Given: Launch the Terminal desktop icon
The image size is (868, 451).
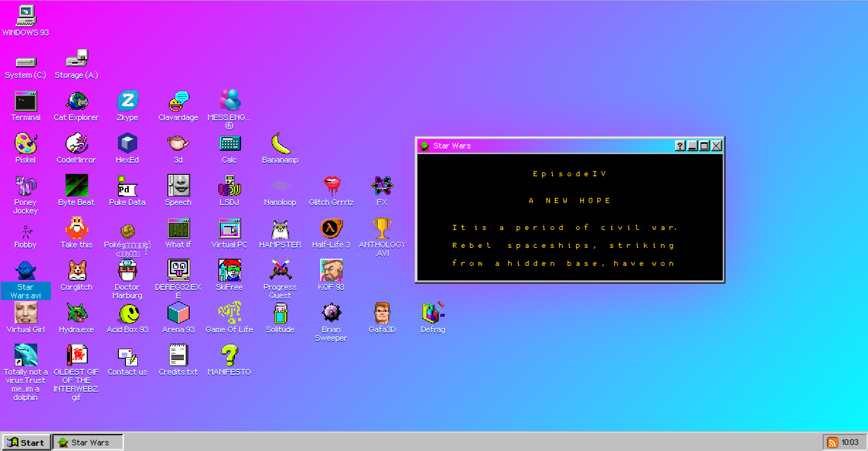Looking at the screenshot, I should (x=25, y=102).
